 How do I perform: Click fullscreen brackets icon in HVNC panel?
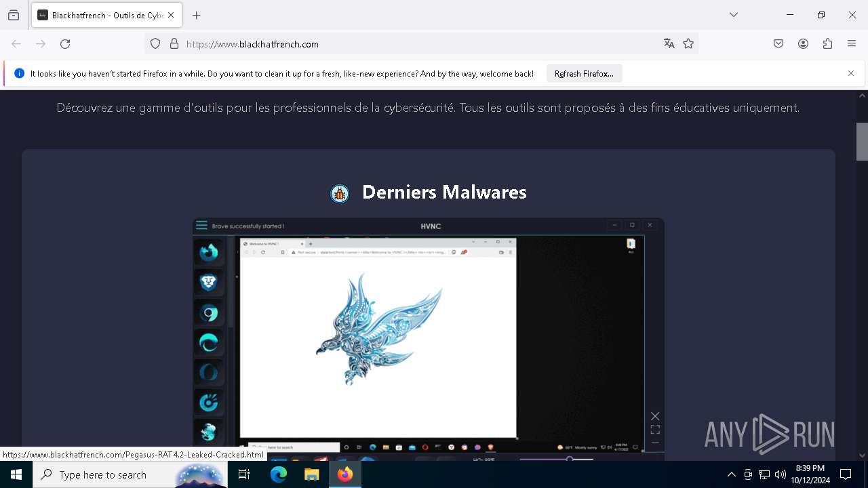pyautogui.click(x=655, y=430)
